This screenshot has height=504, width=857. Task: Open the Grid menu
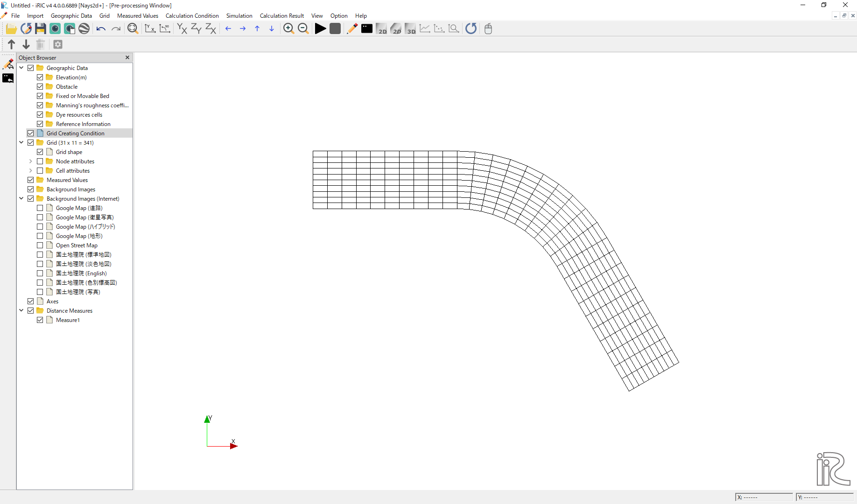click(x=105, y=16)
